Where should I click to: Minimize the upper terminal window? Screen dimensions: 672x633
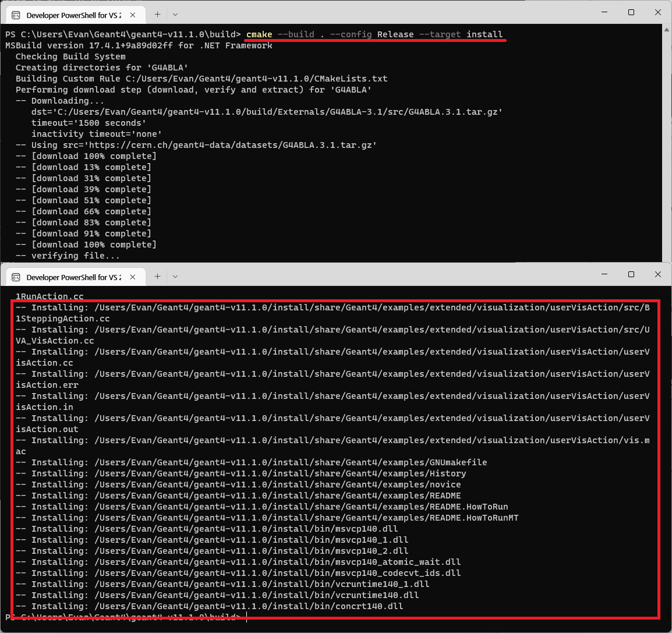pos(604,12)
